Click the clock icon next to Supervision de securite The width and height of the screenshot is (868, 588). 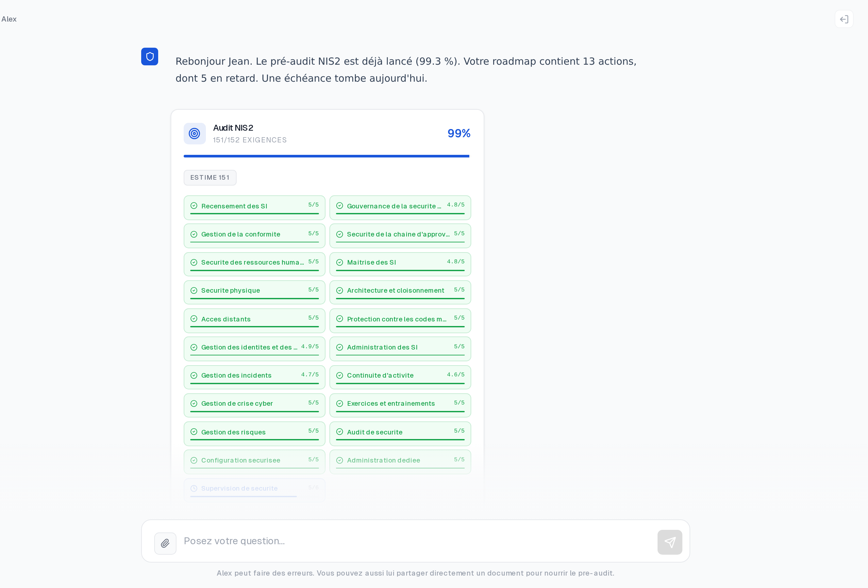point(194,488)
